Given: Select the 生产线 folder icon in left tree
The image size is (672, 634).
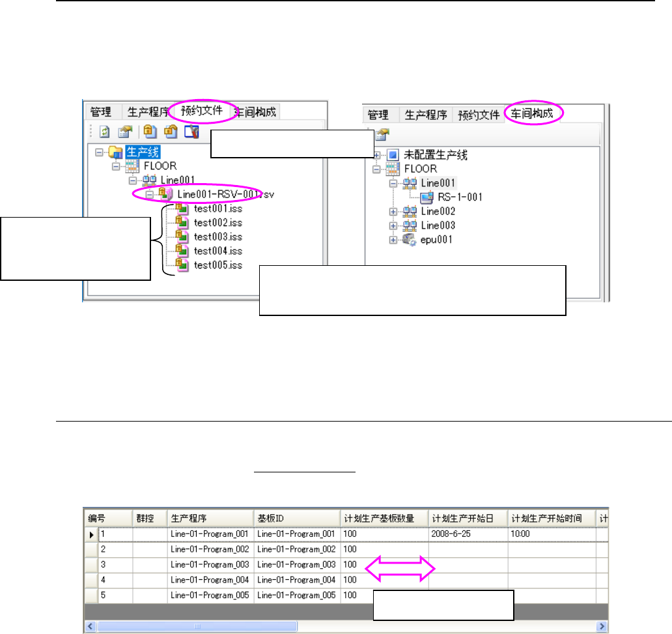Looking at the screenshot, I should point(116,152).
